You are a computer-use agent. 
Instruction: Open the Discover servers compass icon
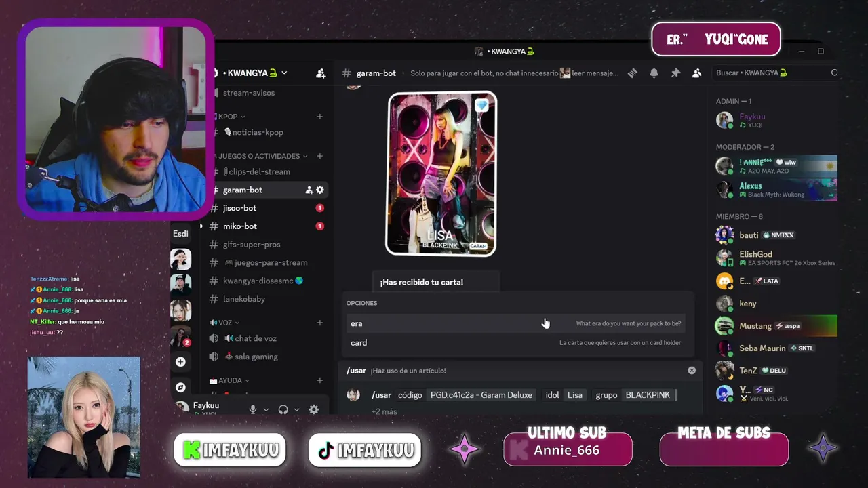pyautogui.click(x=180, y=388)
